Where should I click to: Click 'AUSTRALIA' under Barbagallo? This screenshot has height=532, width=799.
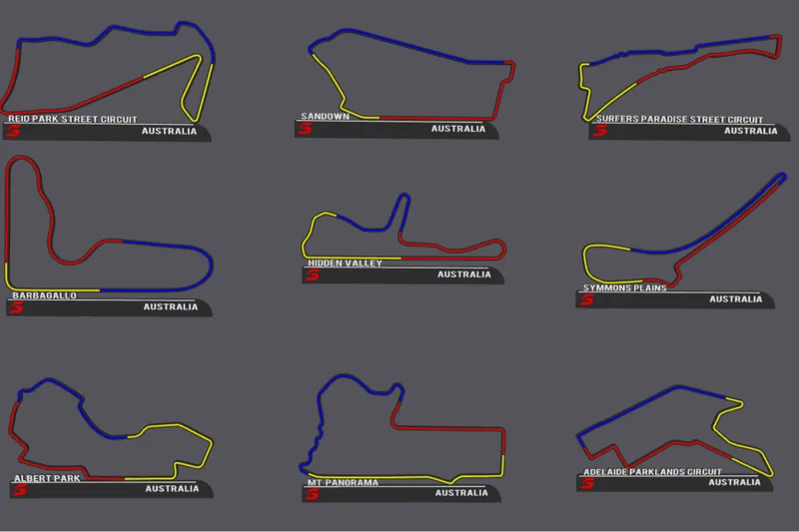[171, 306]
